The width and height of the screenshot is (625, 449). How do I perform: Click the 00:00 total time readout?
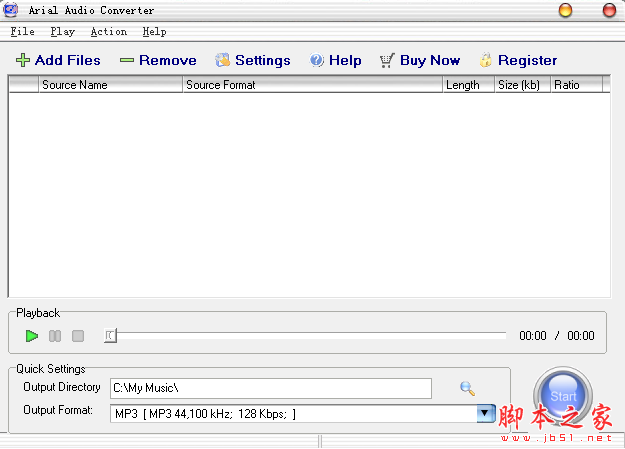coord(581,336)
